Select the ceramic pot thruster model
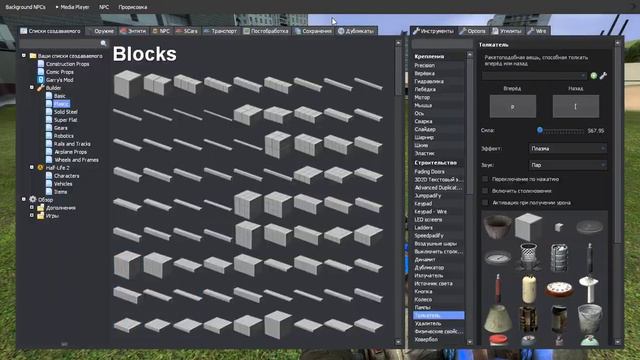This screenshot has width=640, height=360. pos(498,226)
